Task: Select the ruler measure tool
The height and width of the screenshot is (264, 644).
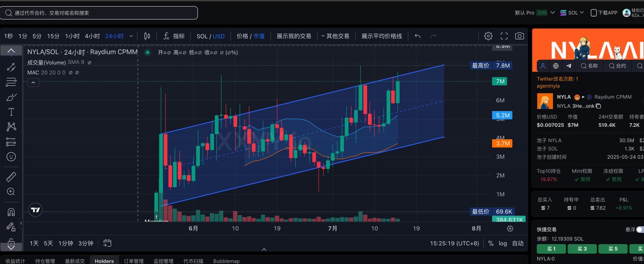Action: point(11,176)
